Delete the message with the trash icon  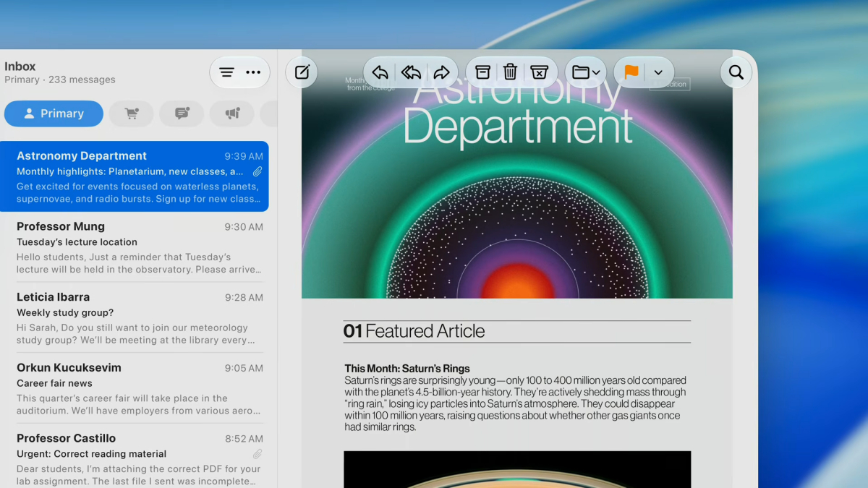(x=510, y=72)
